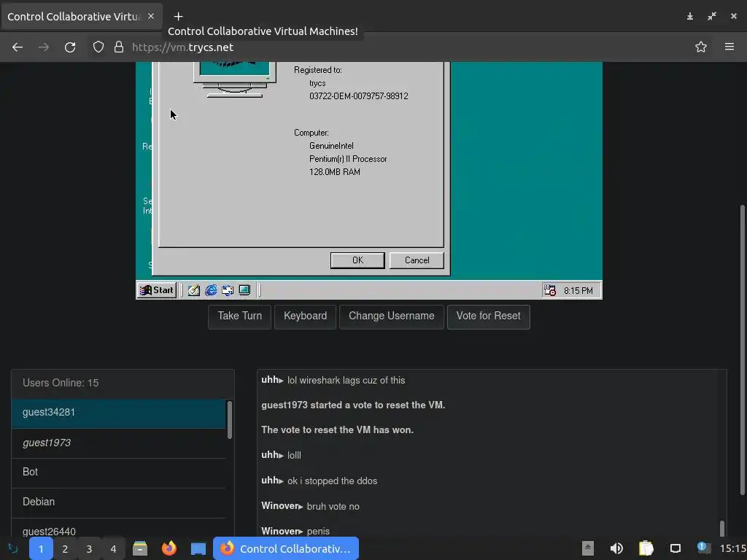Viewport: 747px width, 560px height.
Task: Click Change Username button
Action: pos(392,316)
